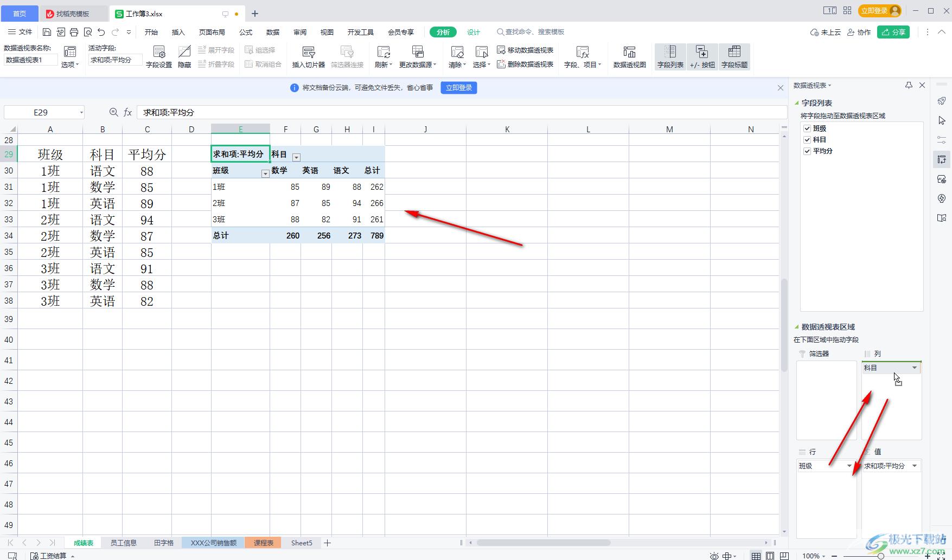The image size is (952, 560).
Task: Click the 分享 share button
Action: [893, 33]
